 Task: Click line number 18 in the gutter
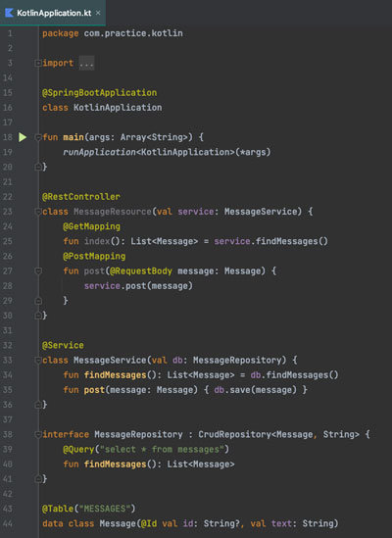click(x=8, y=137)
